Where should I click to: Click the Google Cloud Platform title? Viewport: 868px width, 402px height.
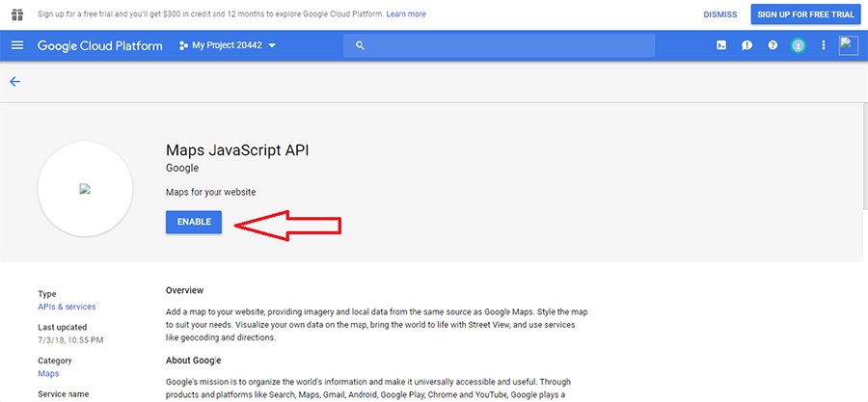(x=99, y=45)
